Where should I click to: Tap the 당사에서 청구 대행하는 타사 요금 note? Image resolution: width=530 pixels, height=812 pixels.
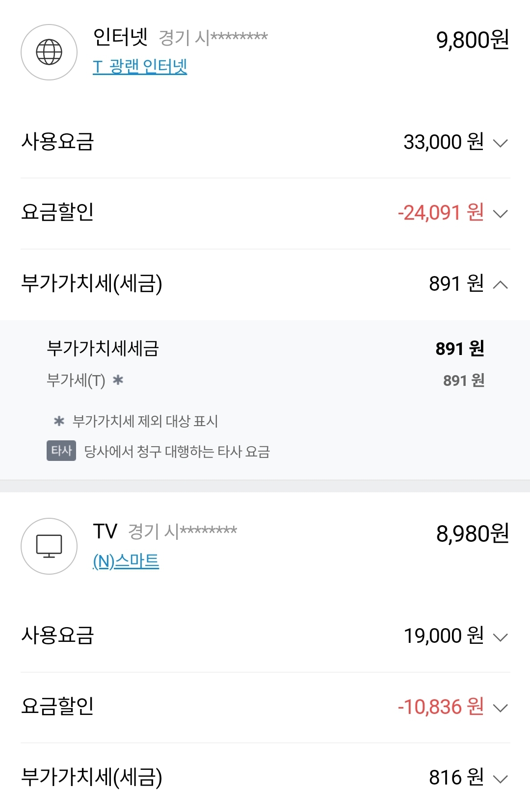(x=177, y=451)
